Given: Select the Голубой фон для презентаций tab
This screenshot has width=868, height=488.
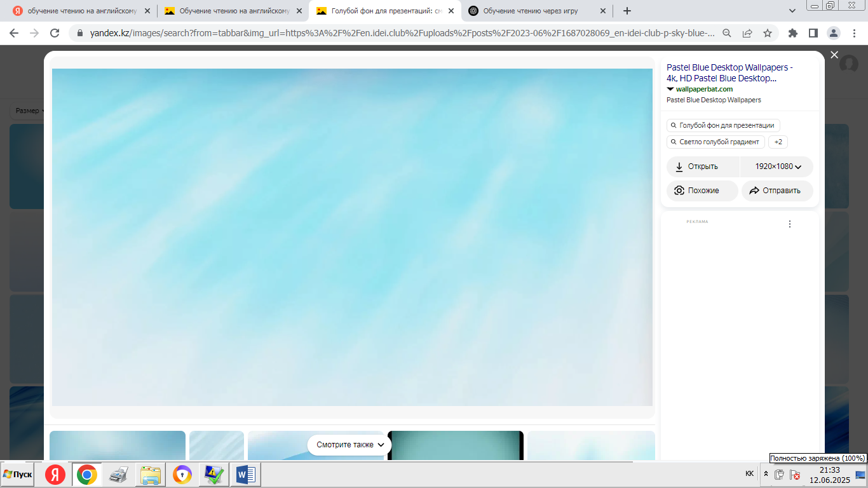Looking at the screenshot, I should point(386,11).
